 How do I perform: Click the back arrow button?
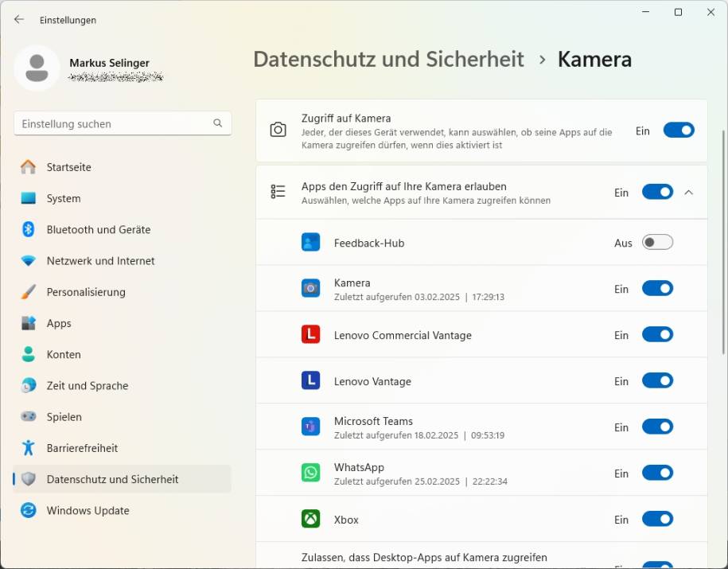pyautogui.click(x=18, y=19)
